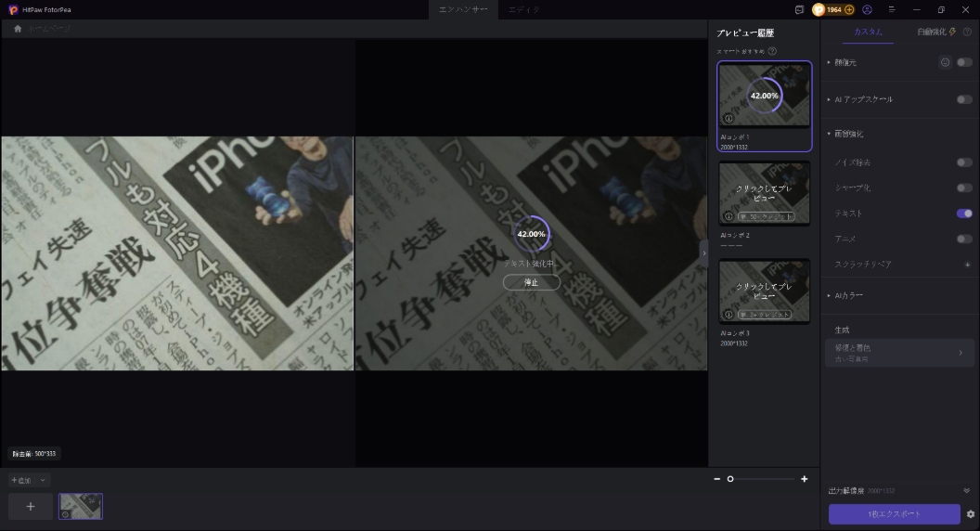
Task: Click the 停止 stop button
Action: [531, 283]
